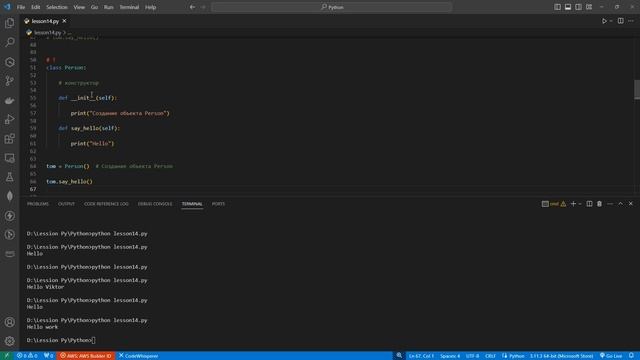Screen dimensions: 640x360
Task: Open the Selection menu
Action: (57, 7)
